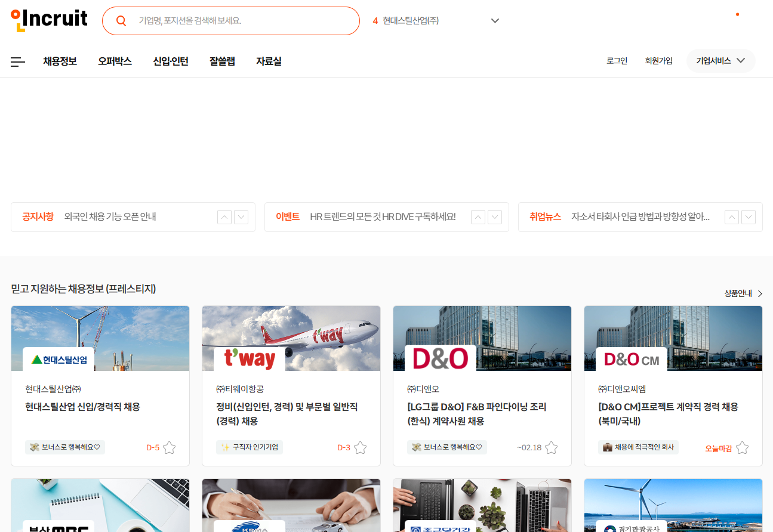Viewport: 773px width, 532px height.
Task: Favorite the 디앤오씨엠 job posting star
Action: (742, 447)
